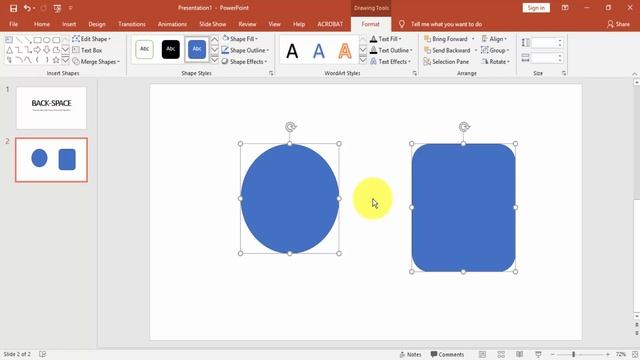Open the Selection Pane
Image resolution: width=640 pixels, height=360 pixels.
point(446,62)
